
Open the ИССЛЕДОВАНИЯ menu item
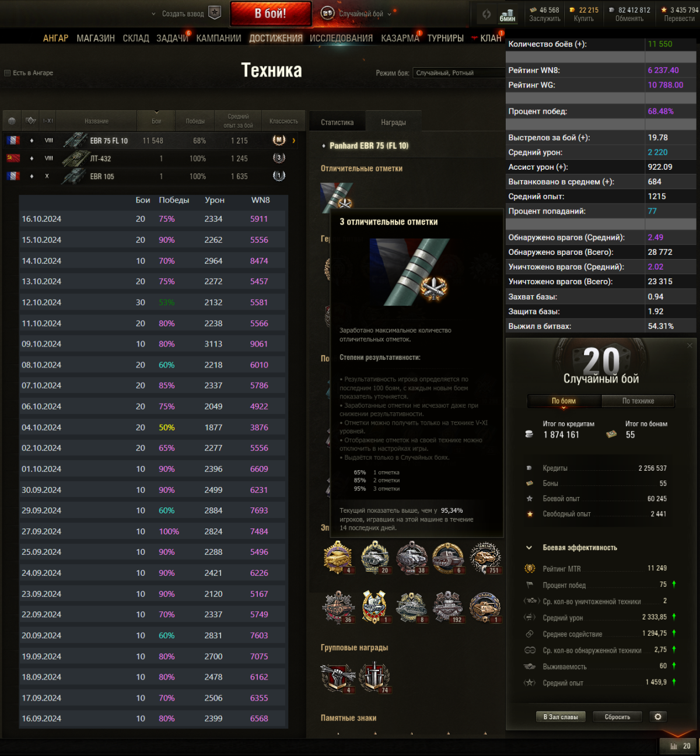tap(341, 38)
